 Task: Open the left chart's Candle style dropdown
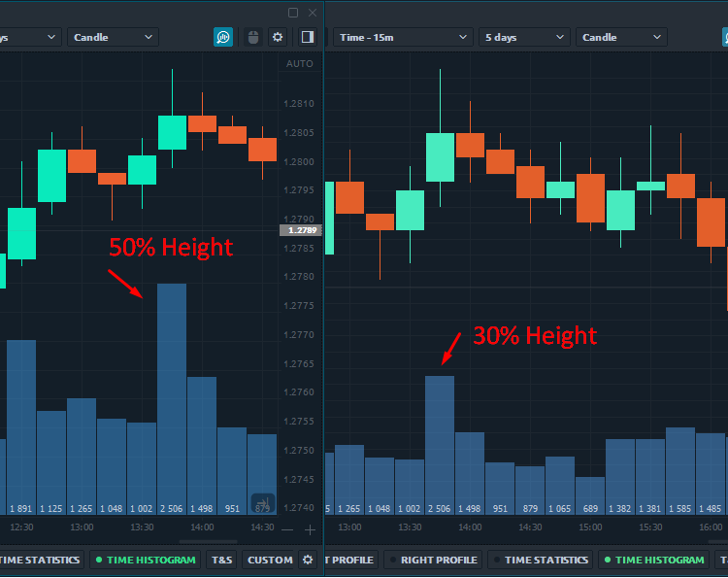coord(113,37)
